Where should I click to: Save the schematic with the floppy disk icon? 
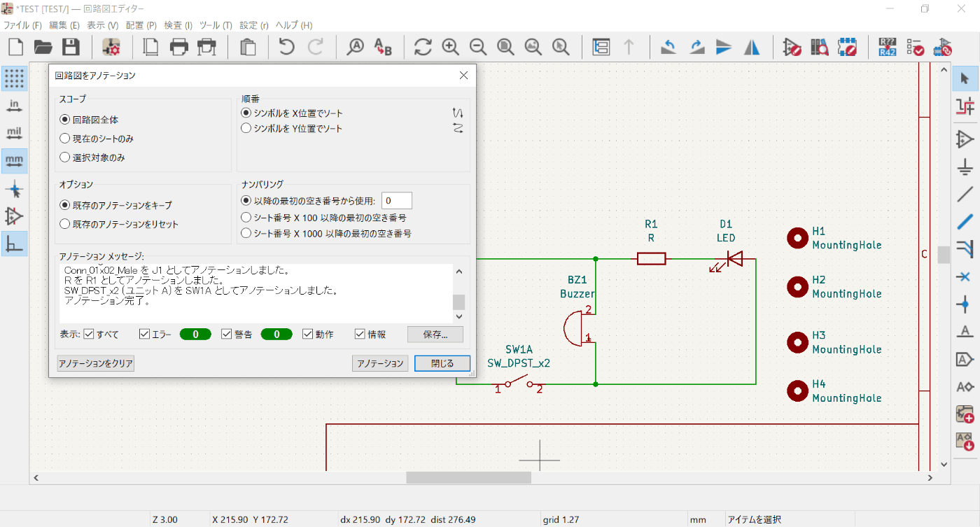[x=71, y=48]
